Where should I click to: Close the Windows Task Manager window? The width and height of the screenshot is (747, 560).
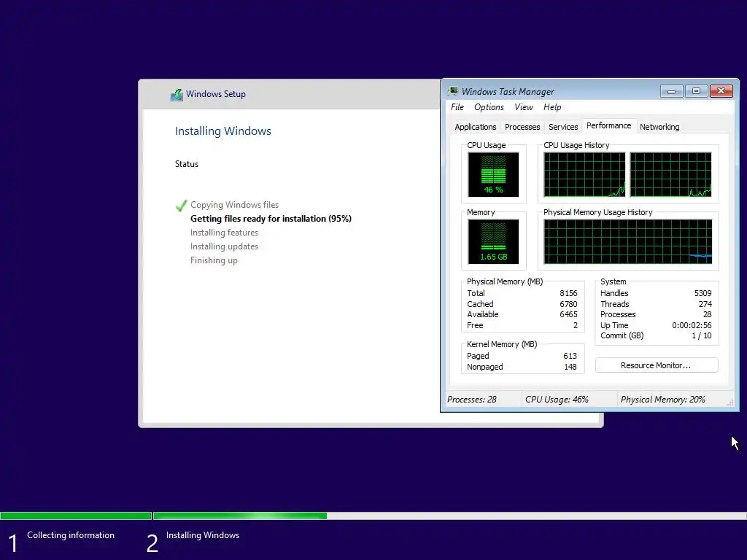click(721, 91)
